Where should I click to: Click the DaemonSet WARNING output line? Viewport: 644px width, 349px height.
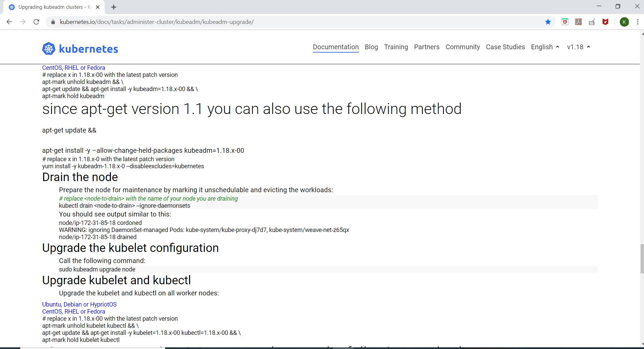coord(204,230)
